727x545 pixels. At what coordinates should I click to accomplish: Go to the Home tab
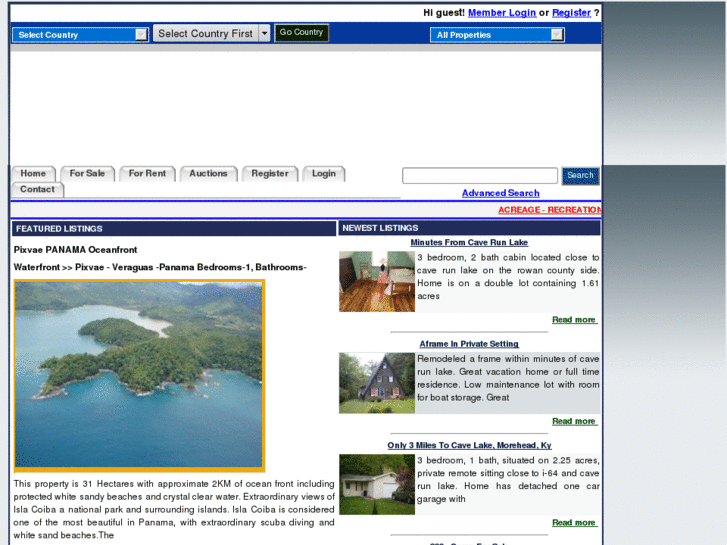(33, 173)
